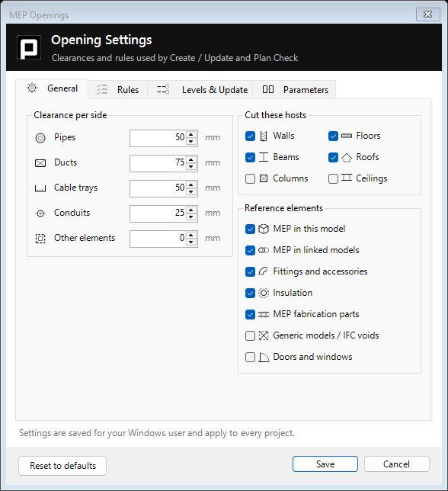Click the gear icon on General tab
The width and height of the screenshot is (448, 491).
pyautogui.click(x=32, y=88)
